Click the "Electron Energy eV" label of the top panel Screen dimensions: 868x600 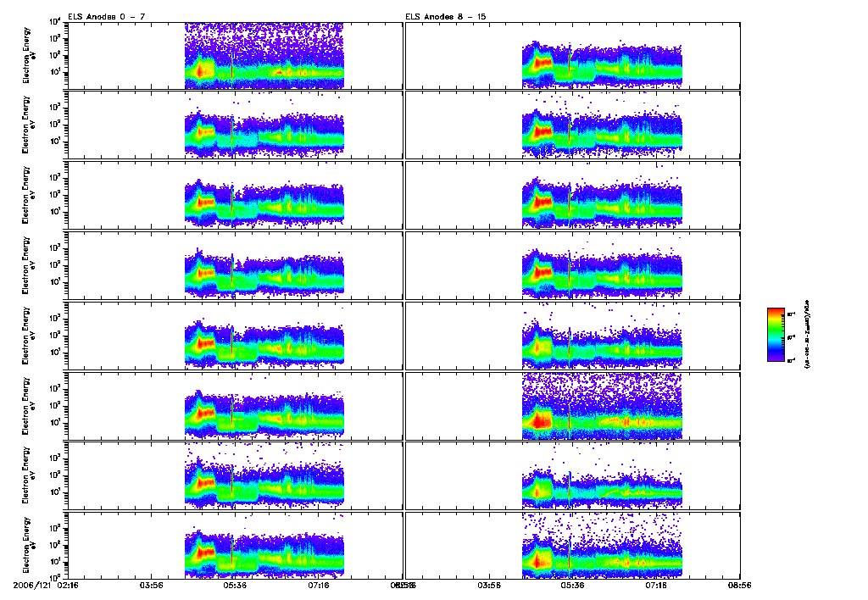(x=30, y=55)
